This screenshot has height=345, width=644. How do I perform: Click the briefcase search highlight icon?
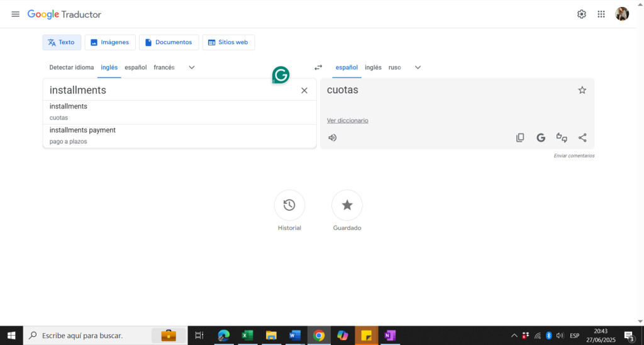click(169, 336)
